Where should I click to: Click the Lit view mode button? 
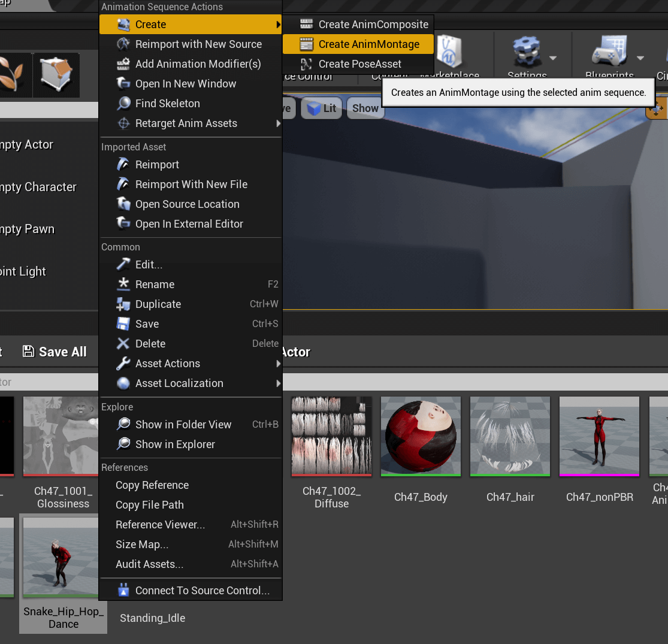tap(322, 108)
